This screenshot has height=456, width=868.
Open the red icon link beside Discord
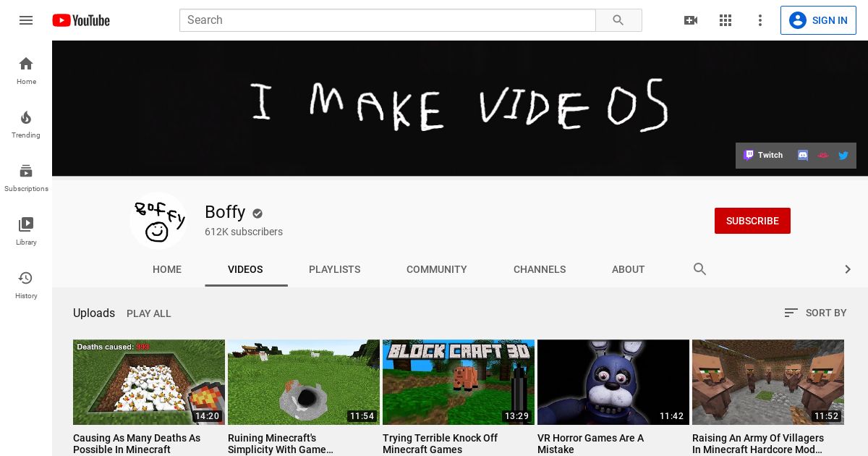click(x=823, y=155)
